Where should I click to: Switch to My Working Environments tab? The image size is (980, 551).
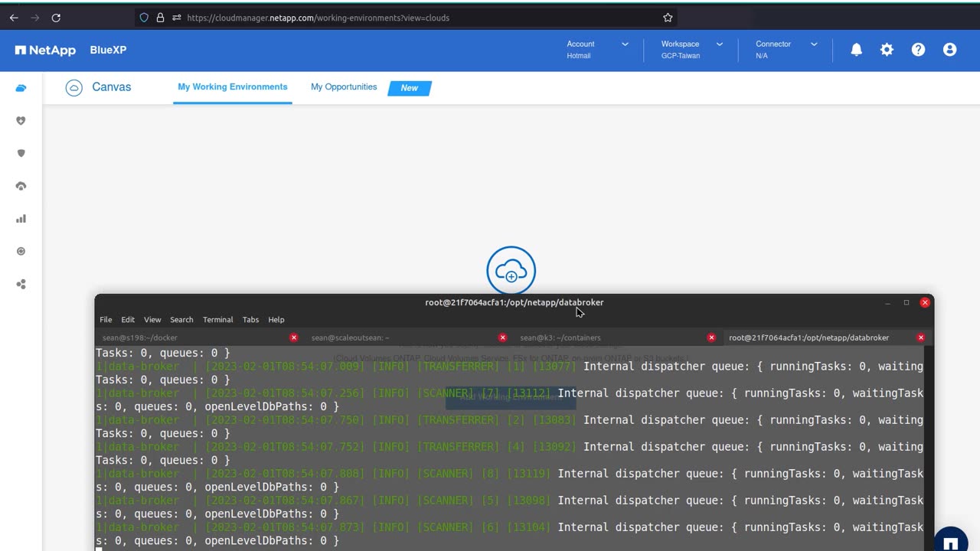click(233, 87)
